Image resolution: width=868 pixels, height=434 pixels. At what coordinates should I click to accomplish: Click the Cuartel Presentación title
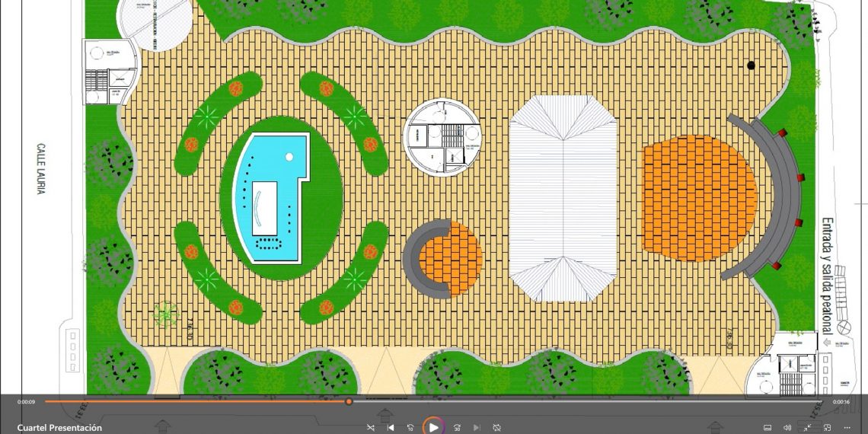tap(59, 428)
